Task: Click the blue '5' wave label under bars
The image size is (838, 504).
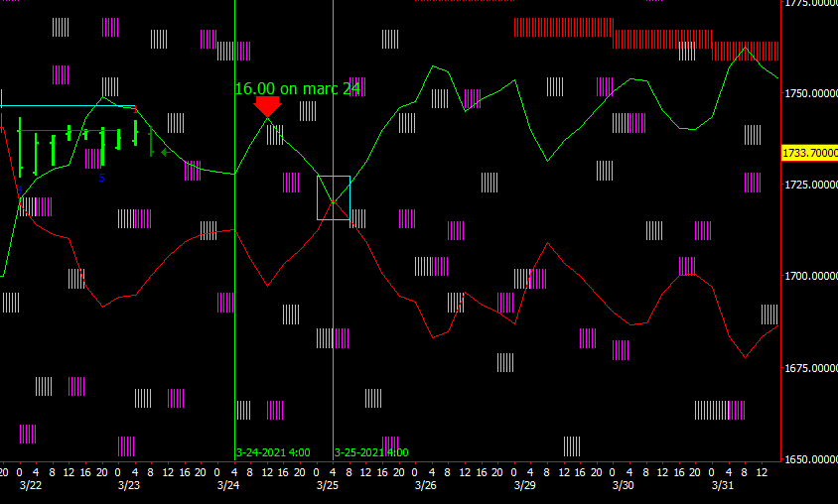Action: click(x=101, y=178)
